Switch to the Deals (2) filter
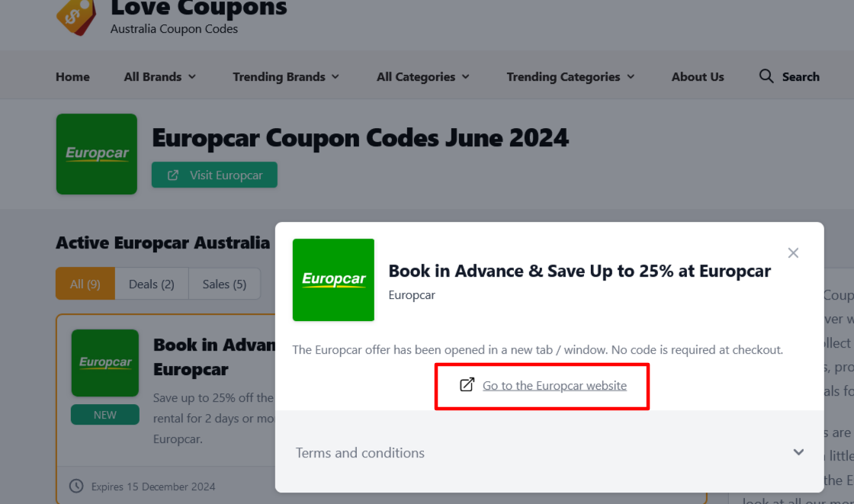Viewport: 854px width, 504px height. click(x=151, y=284)
